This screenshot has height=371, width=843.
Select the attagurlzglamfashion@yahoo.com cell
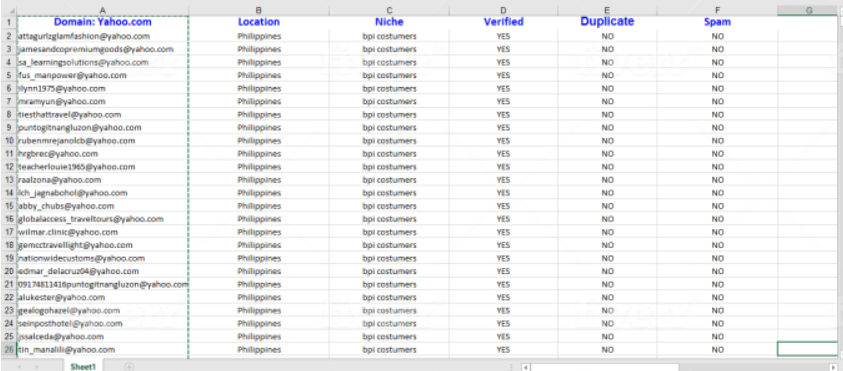(x=103, y=36)
